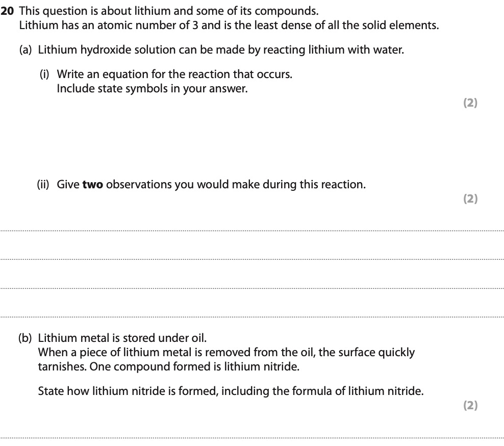
Task: Click the (2) marks beside part (a)(i)
Action: [x=470, y=103]
